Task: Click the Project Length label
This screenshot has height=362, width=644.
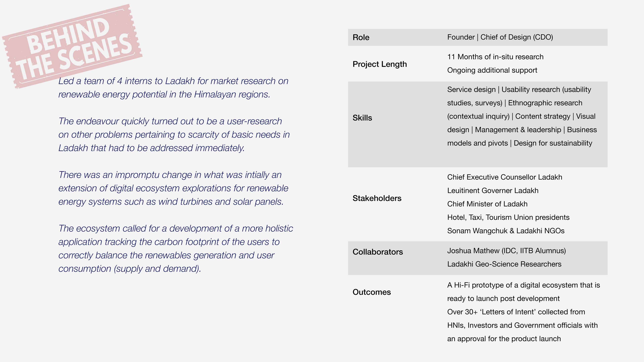Action: click(380, 64)
